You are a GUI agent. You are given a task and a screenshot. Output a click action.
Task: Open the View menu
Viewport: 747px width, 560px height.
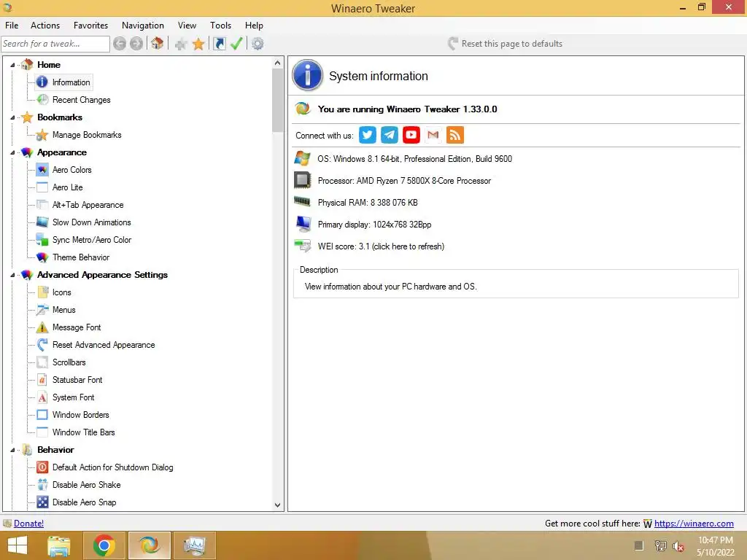tap(187, 26)
